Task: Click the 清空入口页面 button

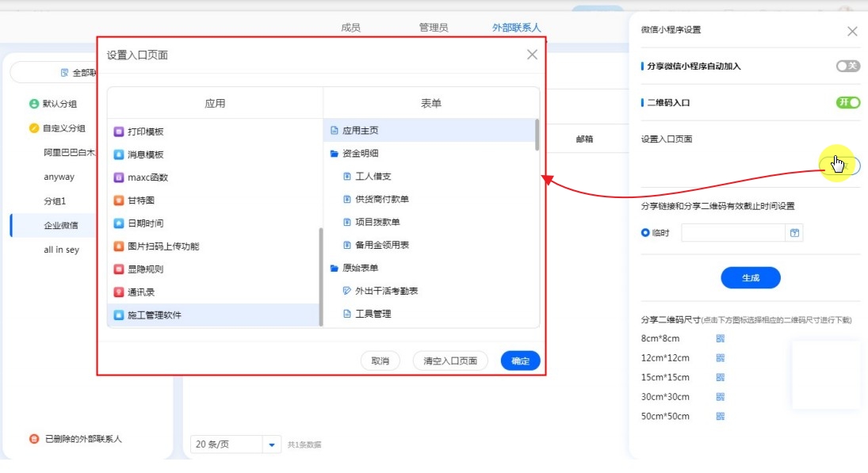Action: point(450,361)
